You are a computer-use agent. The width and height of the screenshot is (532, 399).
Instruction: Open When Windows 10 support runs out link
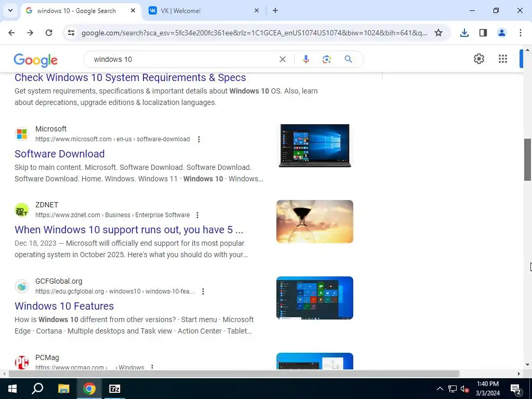click(x=129, y=230)
